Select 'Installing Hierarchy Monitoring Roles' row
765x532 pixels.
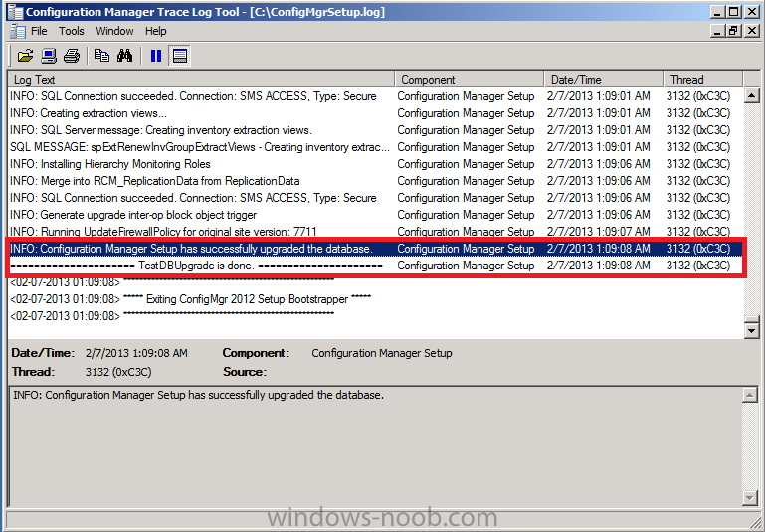(x=375, y=164)
